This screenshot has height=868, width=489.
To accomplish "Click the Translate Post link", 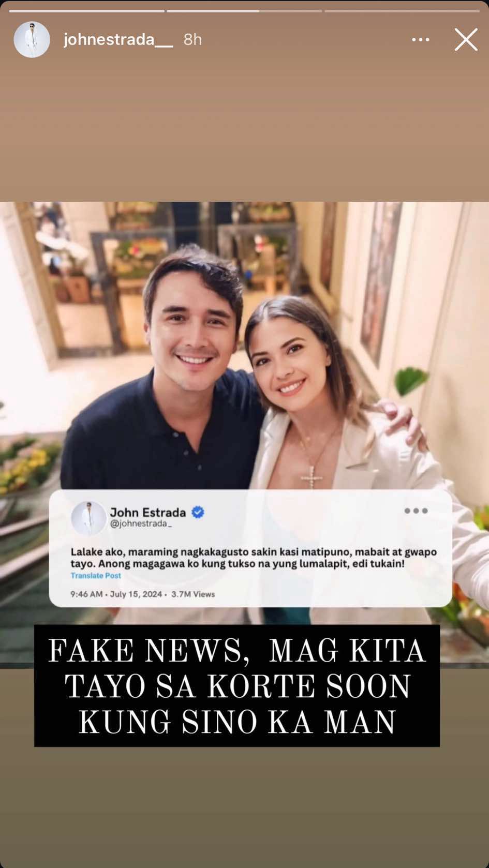I will tap(96, 575).
